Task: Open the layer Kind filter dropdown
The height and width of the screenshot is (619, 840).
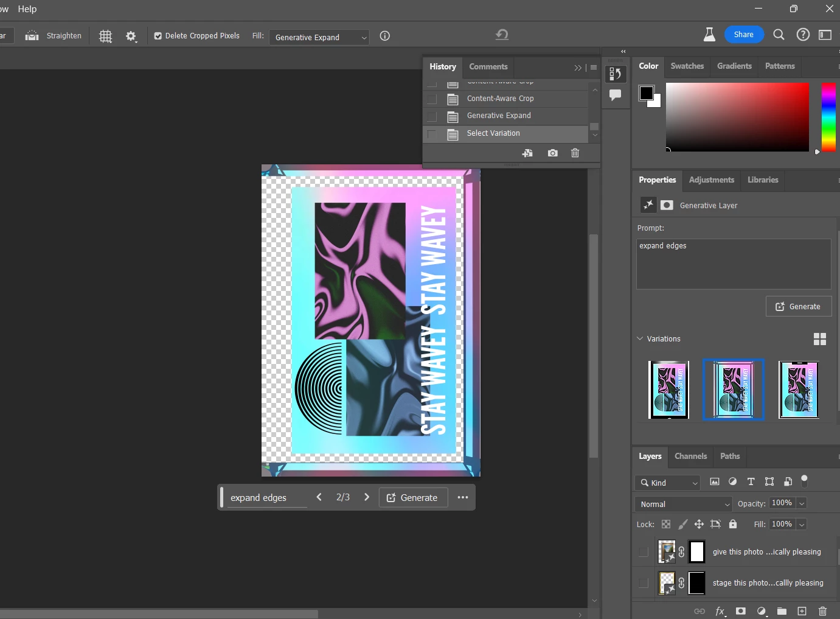Action: (x=668, y=483)
